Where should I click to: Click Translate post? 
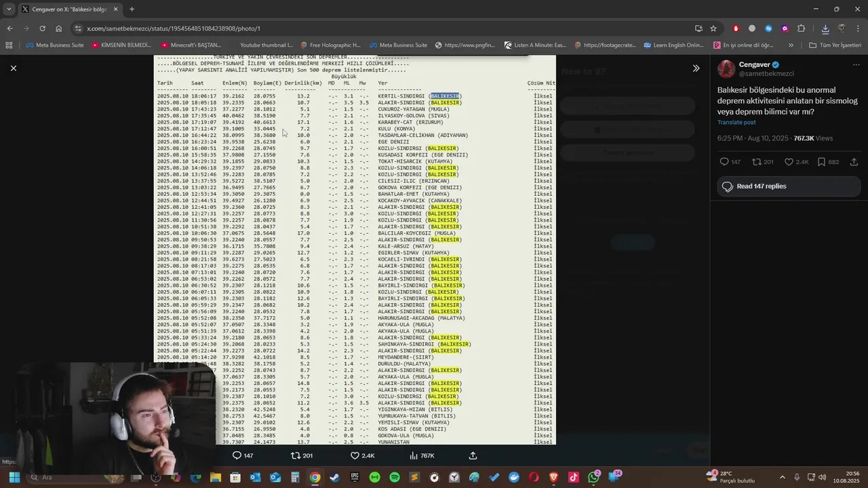736,122
